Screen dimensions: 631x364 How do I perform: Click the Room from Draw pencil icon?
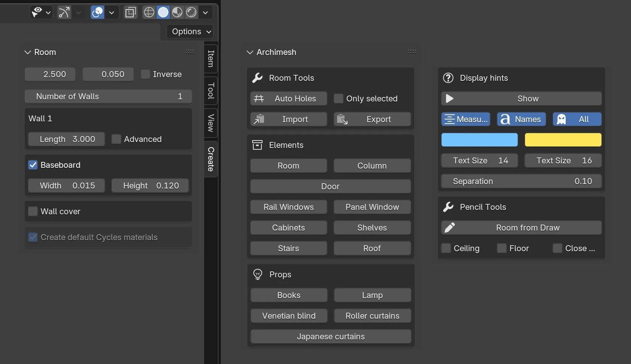point(449,228)
